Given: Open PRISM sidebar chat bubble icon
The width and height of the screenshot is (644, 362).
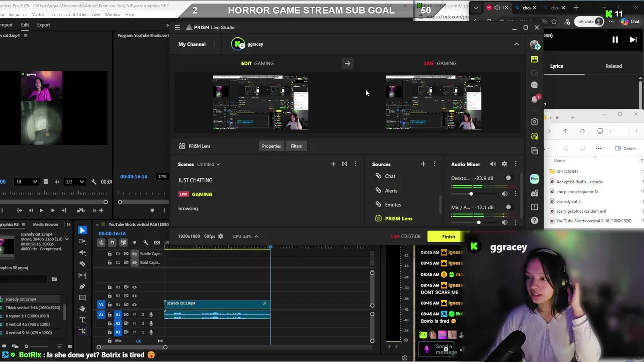Looking at the screenshot, I should [534, 85].
